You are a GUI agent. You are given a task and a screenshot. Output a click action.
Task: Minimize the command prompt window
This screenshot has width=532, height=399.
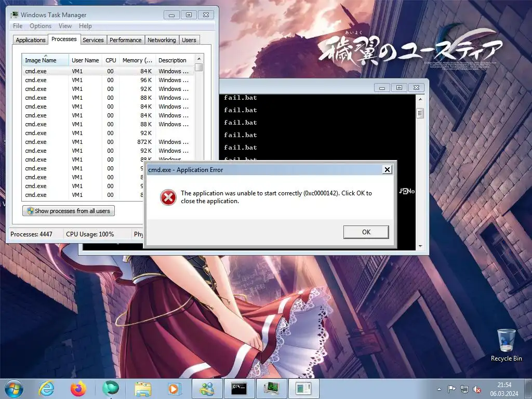click(x=382, y=87)
